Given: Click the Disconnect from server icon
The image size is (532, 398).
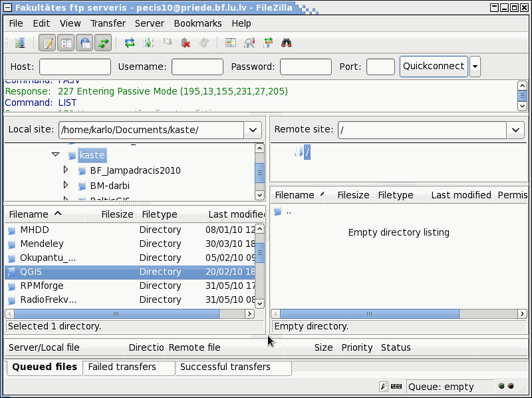Looking at the screenshot, I should tap(186, 43).
